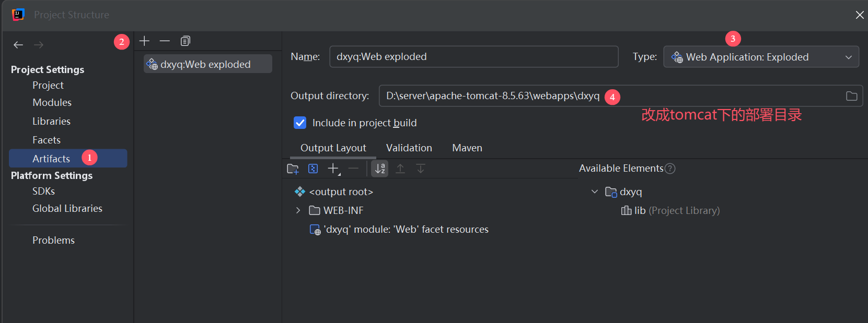Click the Add artifact plus icon
This screenshot has height=323, width=868.
tap(145, 41)
